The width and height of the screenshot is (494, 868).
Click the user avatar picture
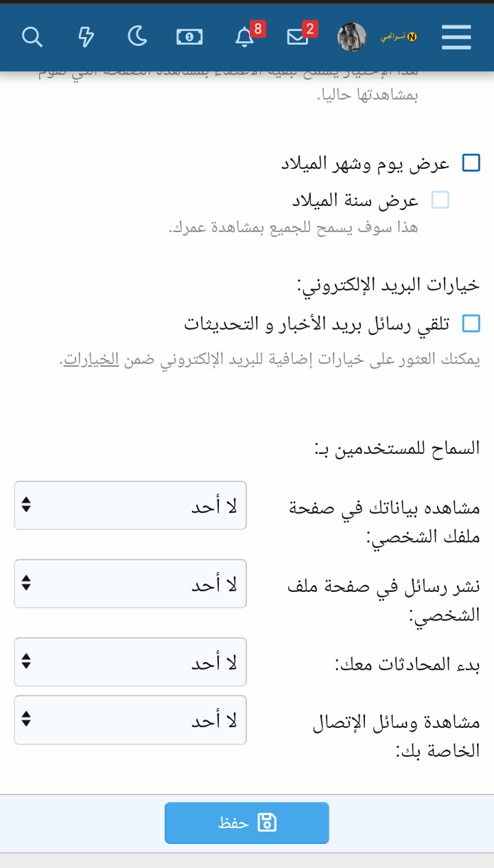352,37
